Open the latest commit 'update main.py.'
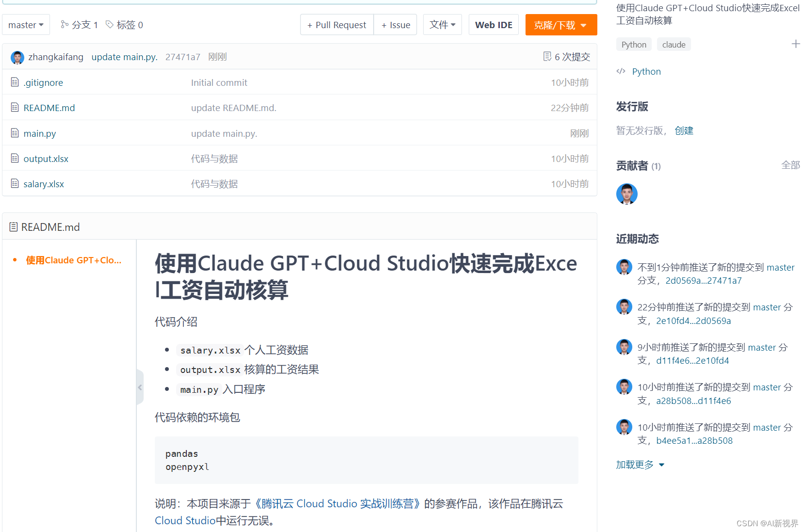 tap(125, 57)
